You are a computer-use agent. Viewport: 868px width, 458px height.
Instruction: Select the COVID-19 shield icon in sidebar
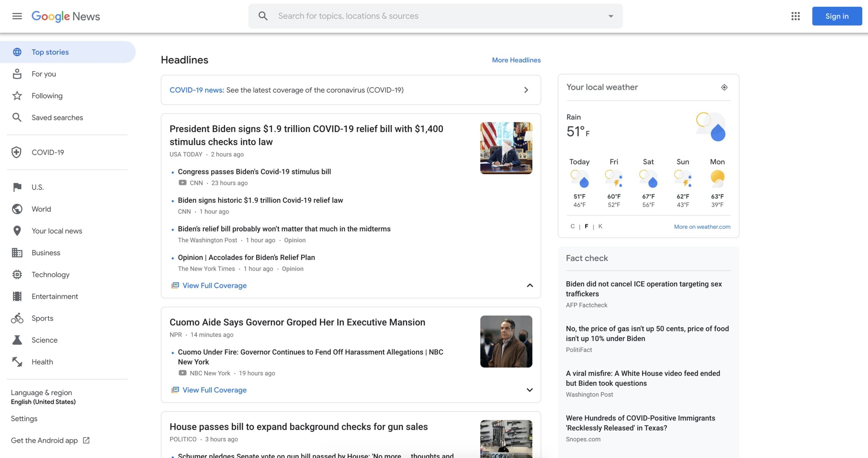[x=17, y=152]
